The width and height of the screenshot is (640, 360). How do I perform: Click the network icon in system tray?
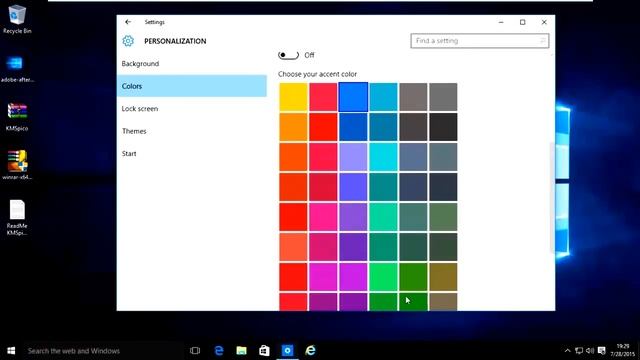[579, 351]
